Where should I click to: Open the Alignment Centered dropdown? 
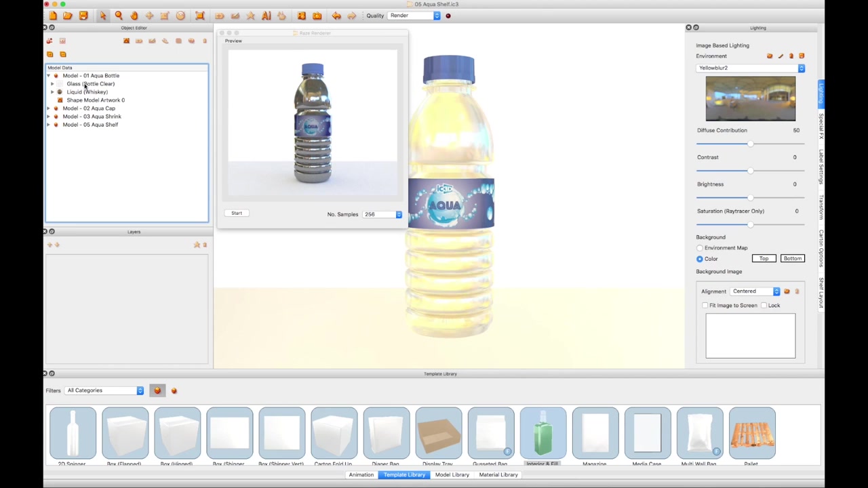755,291
